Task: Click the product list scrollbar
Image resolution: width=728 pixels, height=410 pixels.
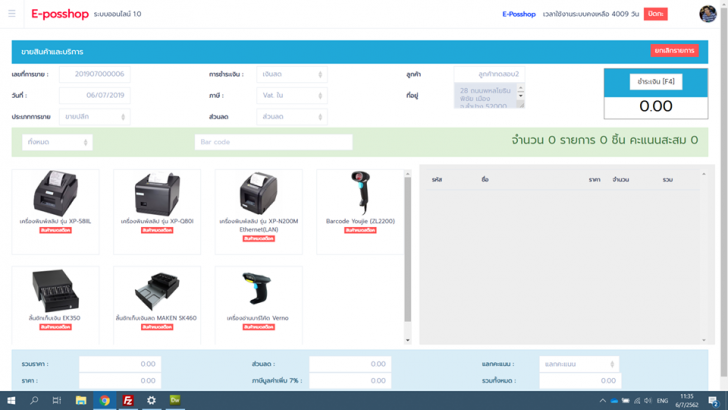Action: click(408, 249)
